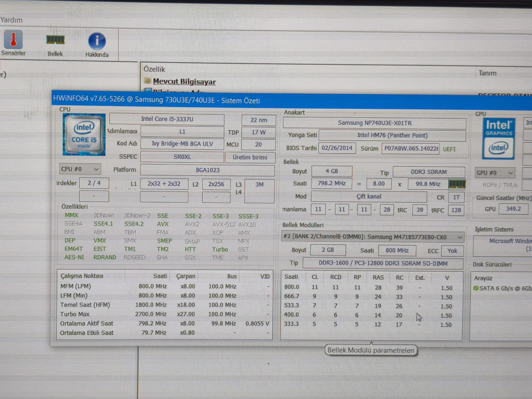Click the SR0XL SSPEC field
The height and width of the screenshot is (399, 532).
pyautogui.click(x=182, y=157)
